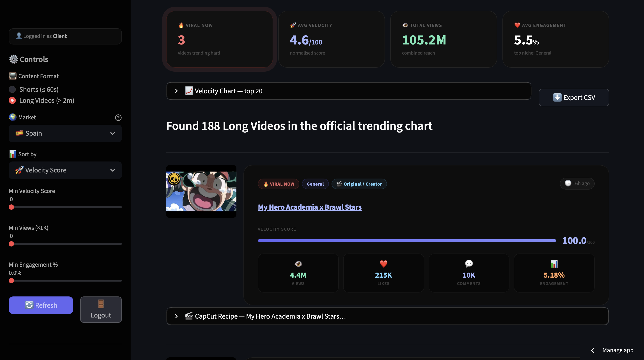Click the chart icon beside Velocity Chart
The image size is (644, 360).
click(189, 91)
